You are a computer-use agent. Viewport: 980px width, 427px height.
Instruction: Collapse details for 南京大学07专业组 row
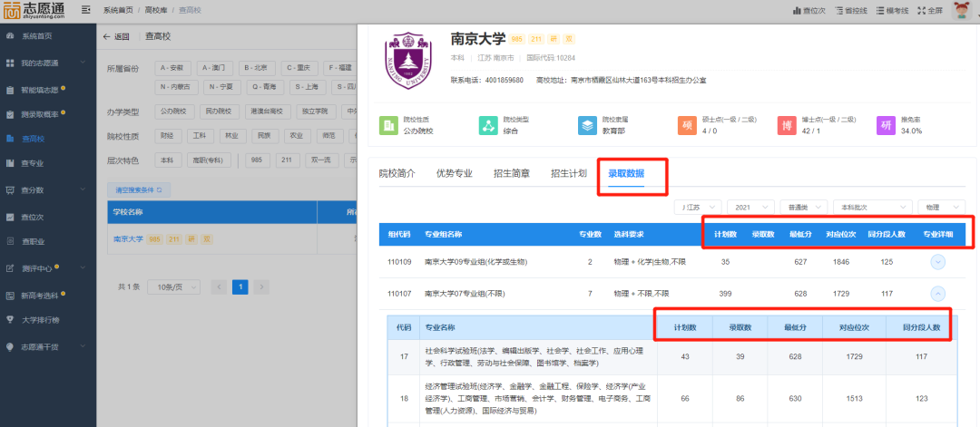(x=938, y=293)
